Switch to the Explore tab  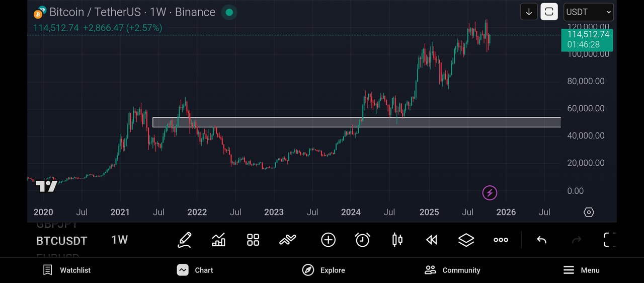click(324, 270)
